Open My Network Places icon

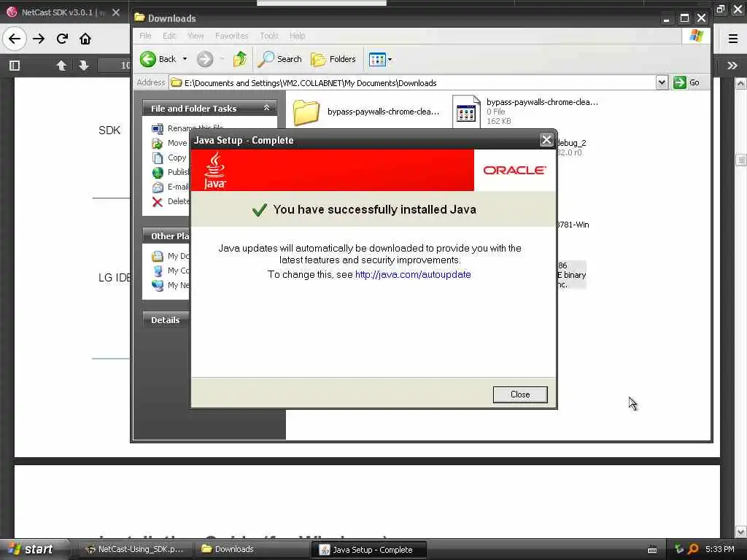click(158, 285)
